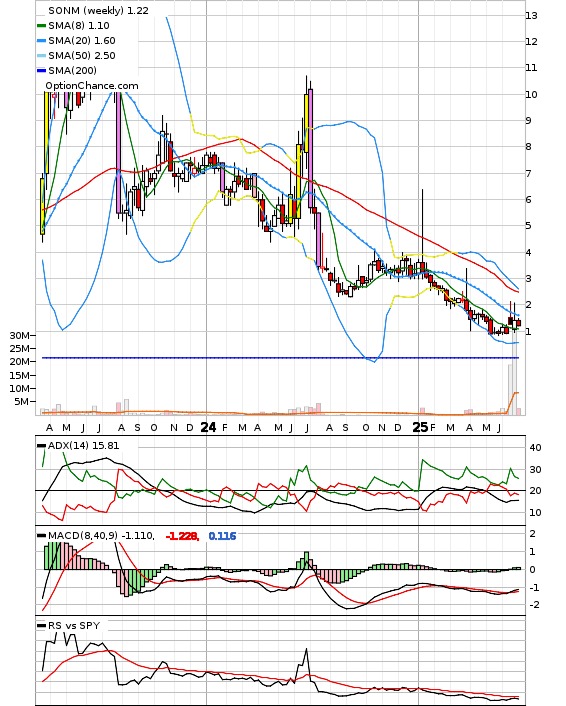Viewport: 566px width, 706px height.
Task: Click the 30M volume axis label
Action: coord(20,335)
